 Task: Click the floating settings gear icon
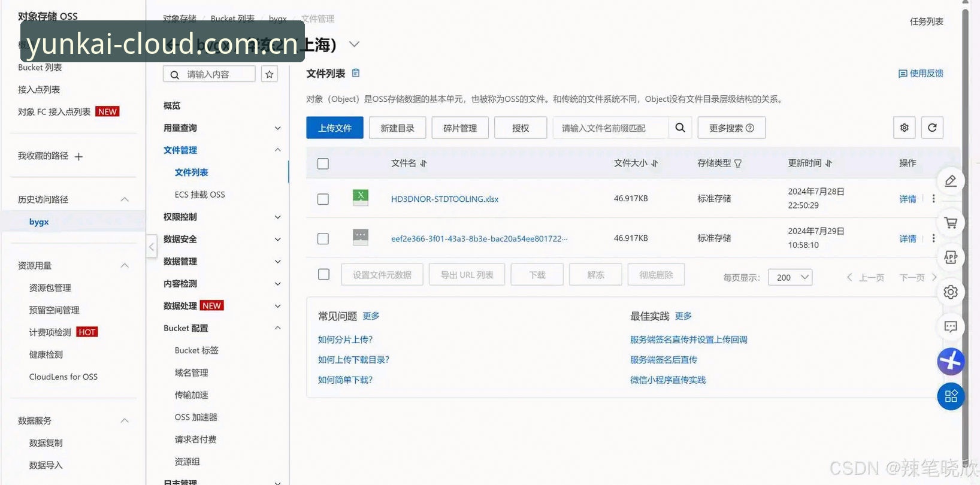(x=951, y=292)
